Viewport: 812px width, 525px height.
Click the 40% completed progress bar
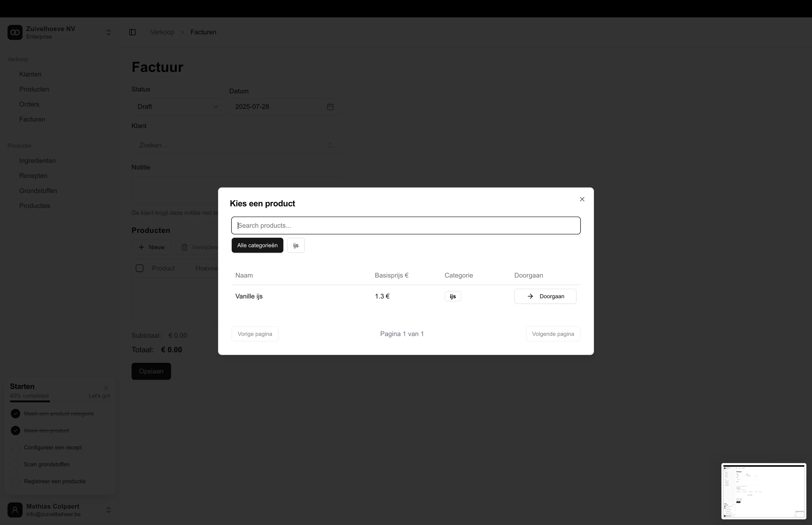[x=60, y=401]
